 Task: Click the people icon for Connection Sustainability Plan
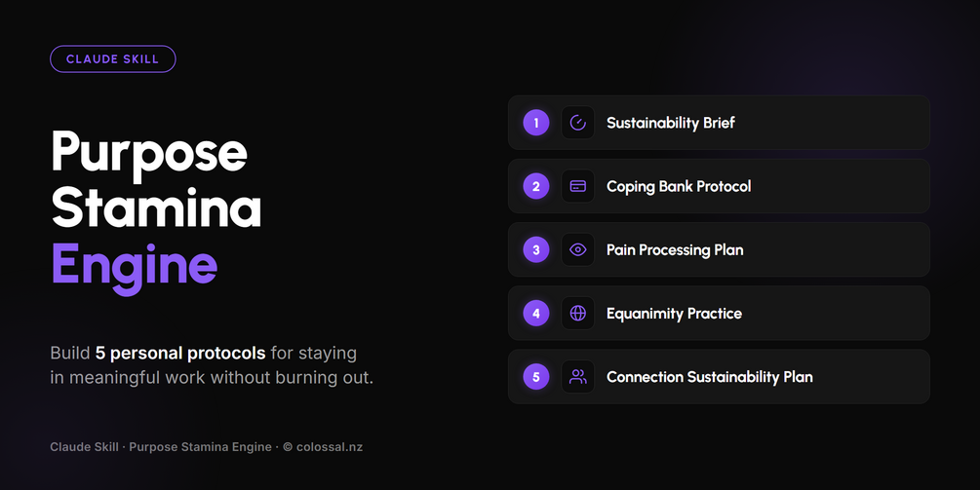[x=577, y=377]
